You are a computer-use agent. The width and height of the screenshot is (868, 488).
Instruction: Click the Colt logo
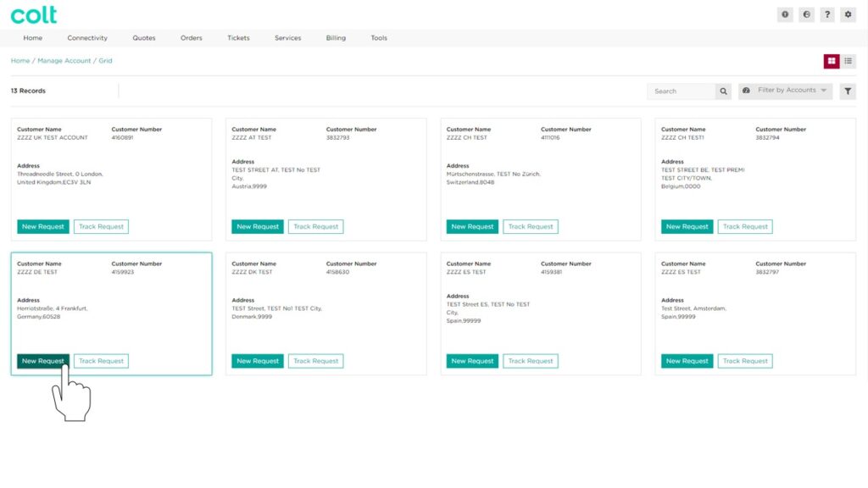pyautogui.click(x=33, y=15)
